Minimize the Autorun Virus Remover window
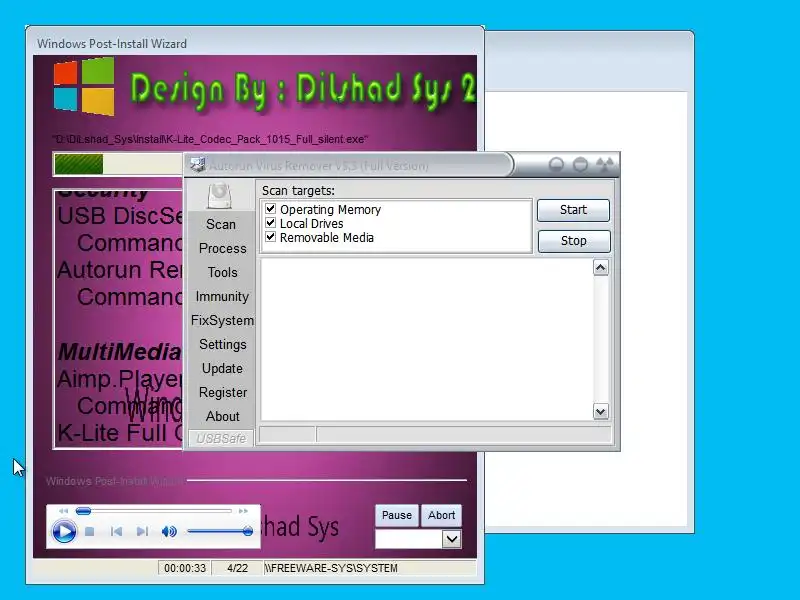The height and width of the screenshot is (600, 800). [556, 165]
